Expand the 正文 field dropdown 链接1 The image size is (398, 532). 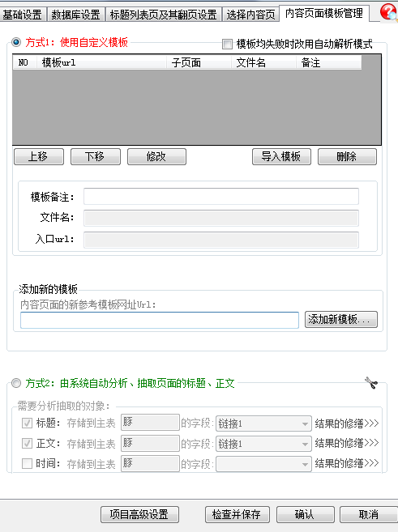[x=263, y=444]
